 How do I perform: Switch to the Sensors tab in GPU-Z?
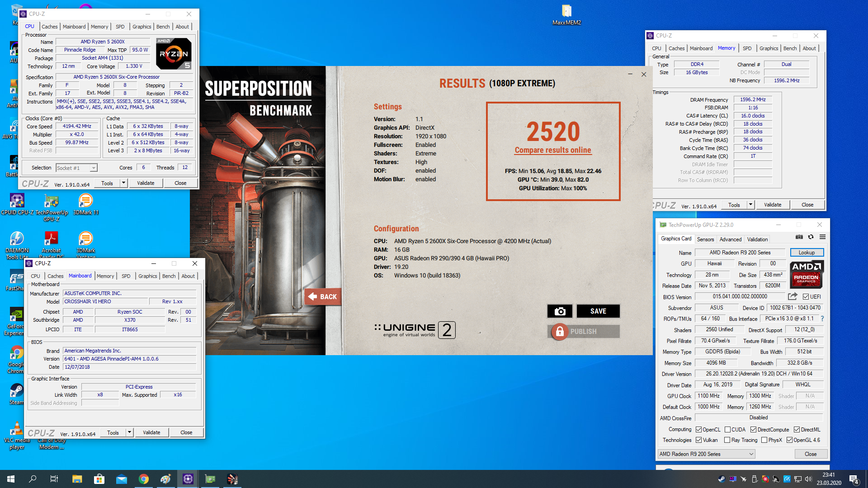tap(705, 239)
